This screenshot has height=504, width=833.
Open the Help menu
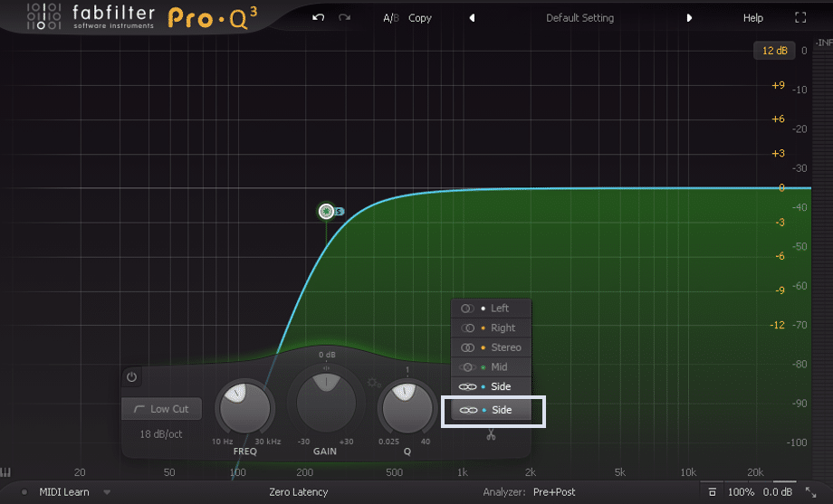point(752,18)
